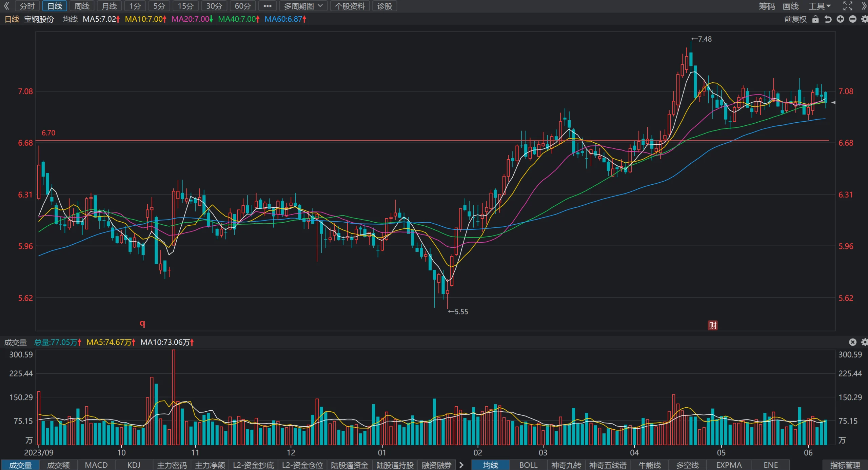The height and width of the screenshot is (470, 868).
Task: Click the MA20:7.00 moving average label
Action: [x=192, y=19]
